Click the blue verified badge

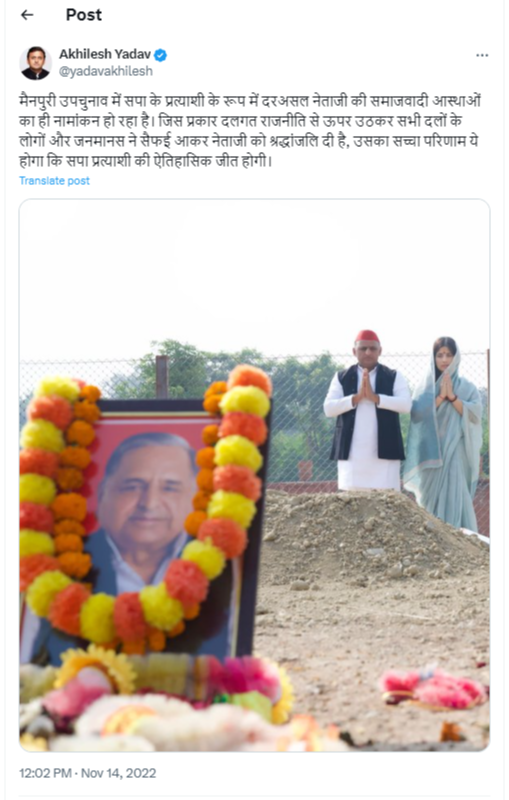coord(161,55)
